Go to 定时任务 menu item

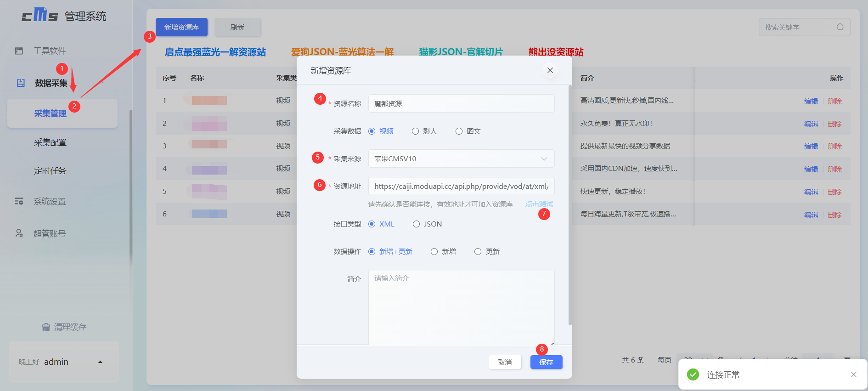pos(51,171)
